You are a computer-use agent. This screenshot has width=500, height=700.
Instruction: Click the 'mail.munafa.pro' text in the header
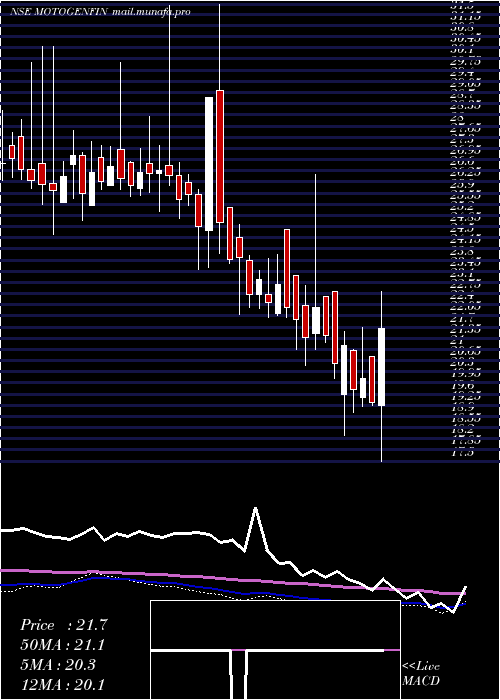(x=151, y=12)
